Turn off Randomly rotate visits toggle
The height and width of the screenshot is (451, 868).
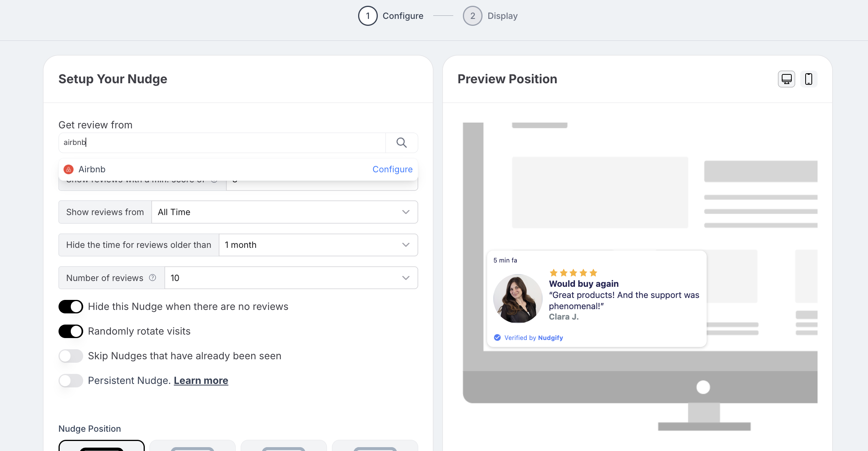click(71, 332)
